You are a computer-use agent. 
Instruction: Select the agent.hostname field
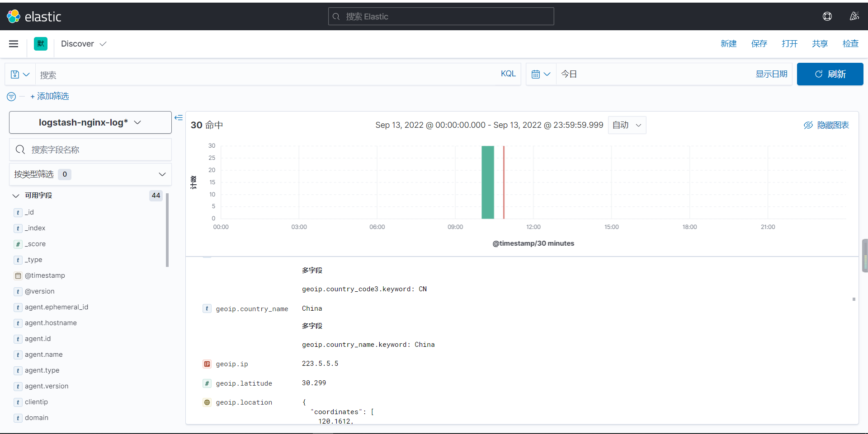coord(51,323)
